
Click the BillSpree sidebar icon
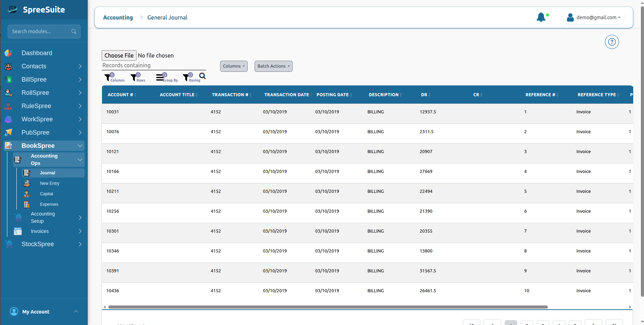tap(8, 80)
